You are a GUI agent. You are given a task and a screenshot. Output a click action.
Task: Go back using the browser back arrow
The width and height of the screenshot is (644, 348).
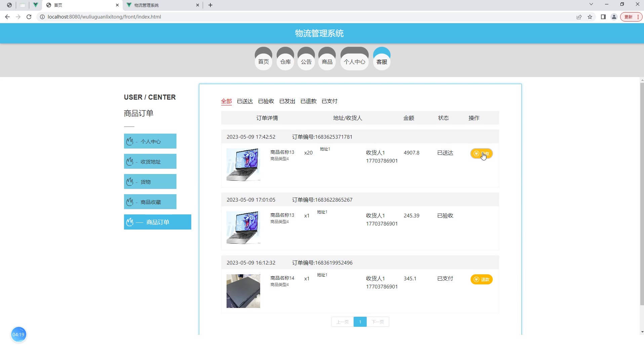[7, 17]
